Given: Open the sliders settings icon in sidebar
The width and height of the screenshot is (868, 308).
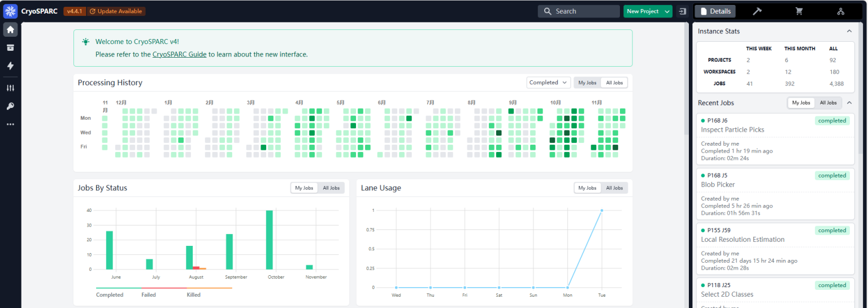Looking at the screenshot, I should pos(10,88).
